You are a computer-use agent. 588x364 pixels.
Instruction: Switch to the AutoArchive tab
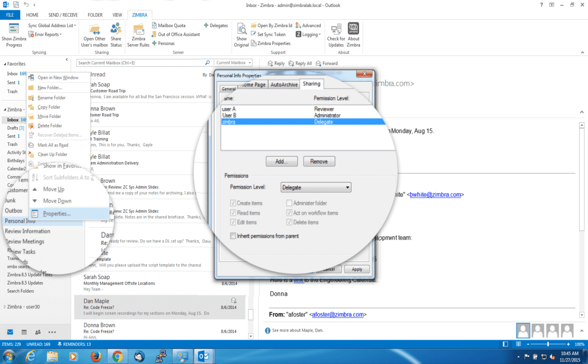(x=284, y=85)
